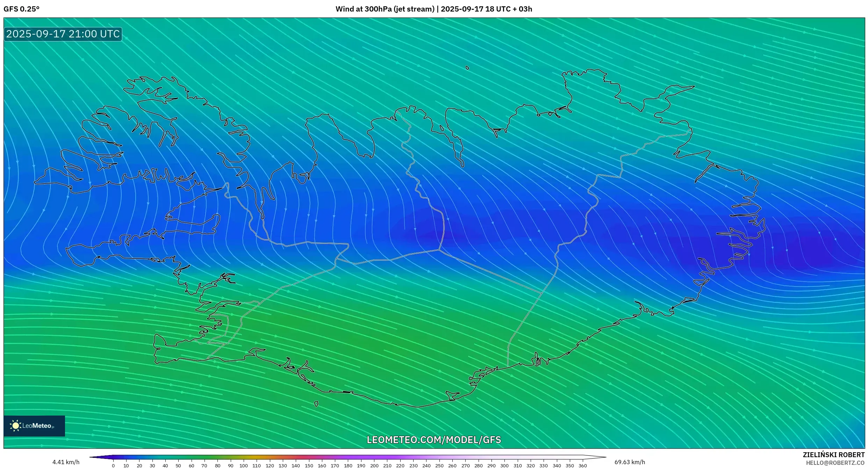868x468 pixels.
Task: Click the 50 tick label on the colorbar
Action: [x=178, y=466]
